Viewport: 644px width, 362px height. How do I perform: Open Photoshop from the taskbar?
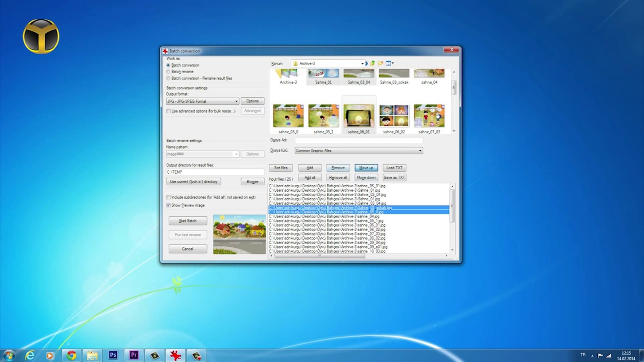coord(113,355)
